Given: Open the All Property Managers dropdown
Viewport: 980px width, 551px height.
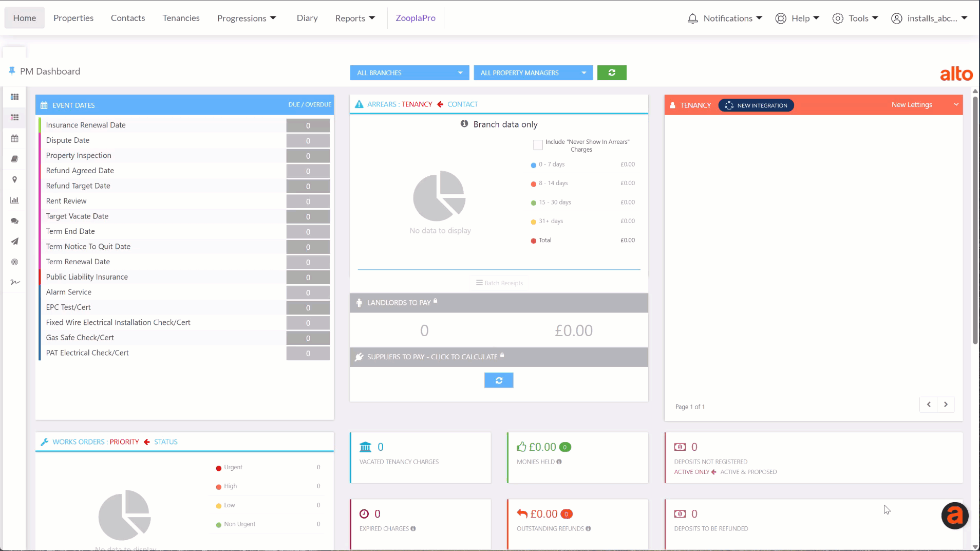Looking at the screenshot, I should pos(533,72).
